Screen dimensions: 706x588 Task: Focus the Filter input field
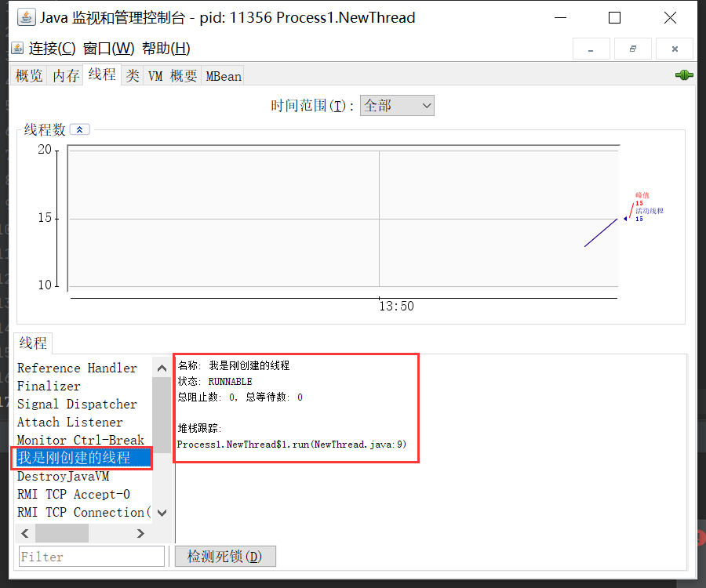tap(92, 557)
